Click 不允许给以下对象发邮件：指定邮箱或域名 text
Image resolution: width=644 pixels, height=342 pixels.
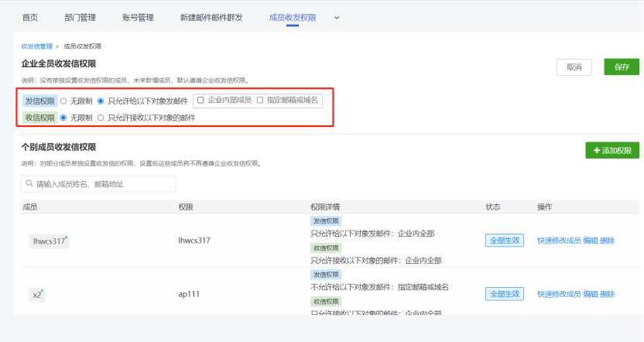point(379,287)
